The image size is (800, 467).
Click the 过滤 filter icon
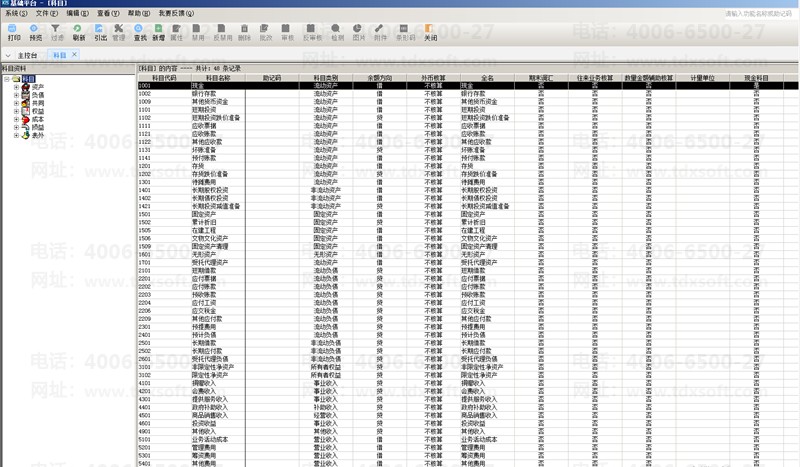57,31
